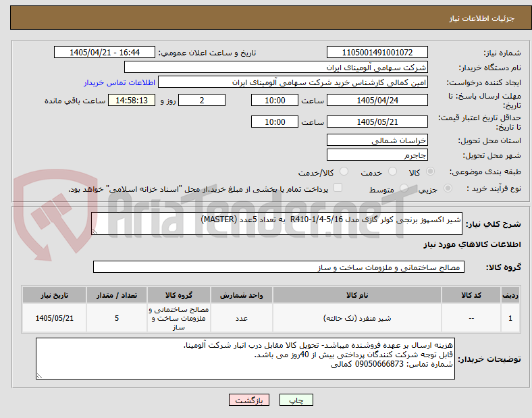The width and height of the screenshot is (532, 418).
Task: Click the price validity date 1405/05/21 field
Action: (377, 122)
